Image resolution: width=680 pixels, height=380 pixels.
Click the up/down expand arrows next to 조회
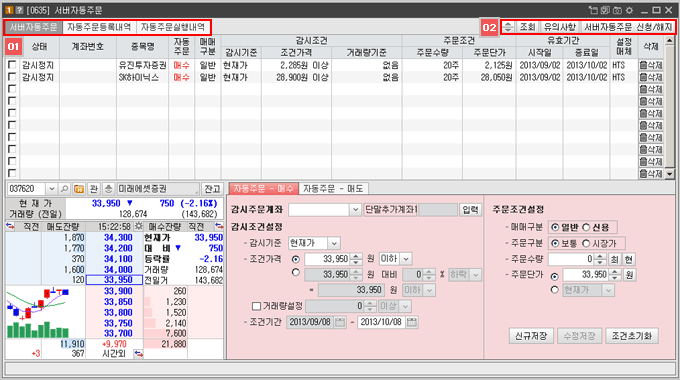508,27
